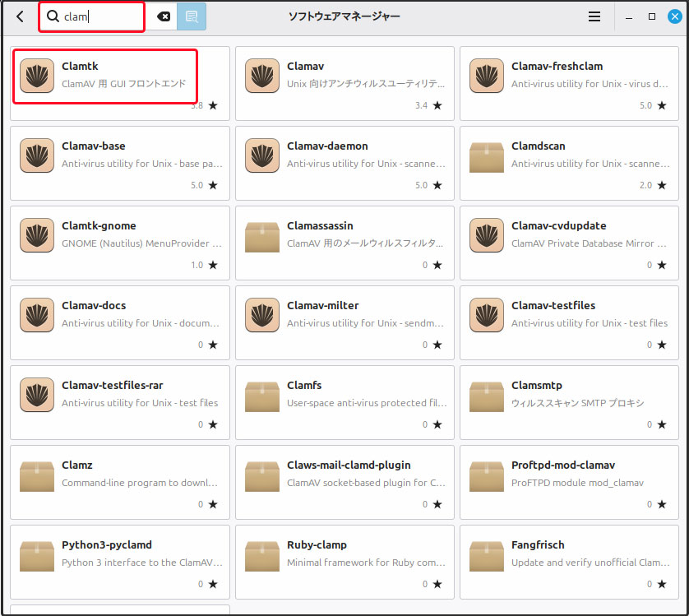Open the Clamtk shell icon

tap(37, 76)
